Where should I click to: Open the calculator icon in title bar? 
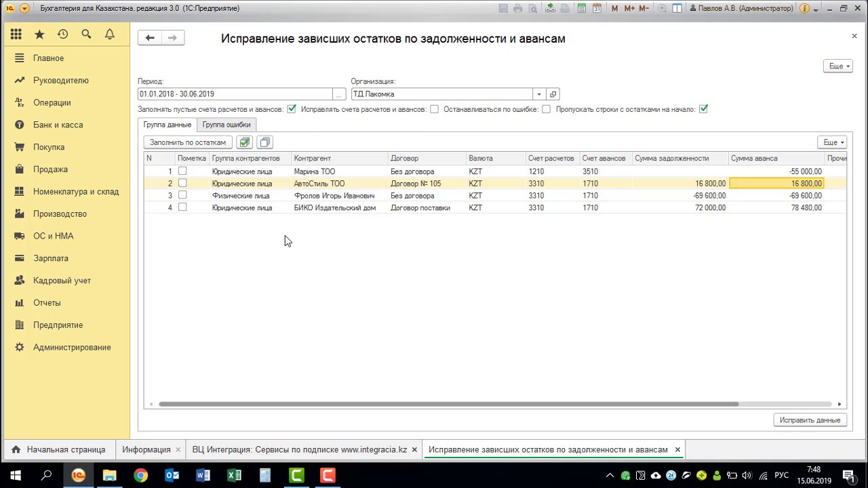582,8
